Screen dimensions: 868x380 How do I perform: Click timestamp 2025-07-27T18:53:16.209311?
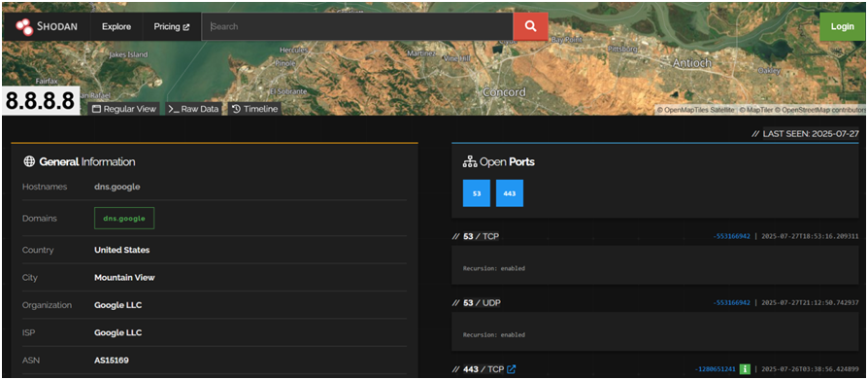pos(810,236)
